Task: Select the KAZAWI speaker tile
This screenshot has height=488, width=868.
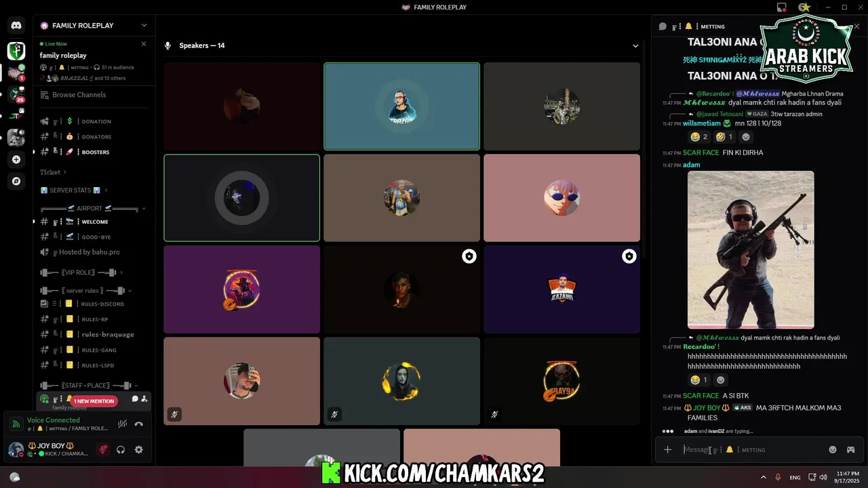Action: point(561,289)
